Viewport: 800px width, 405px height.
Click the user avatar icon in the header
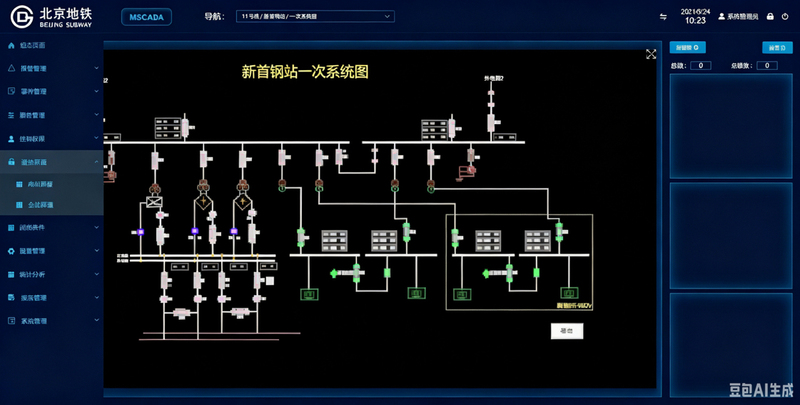click(x=721, y=17)
